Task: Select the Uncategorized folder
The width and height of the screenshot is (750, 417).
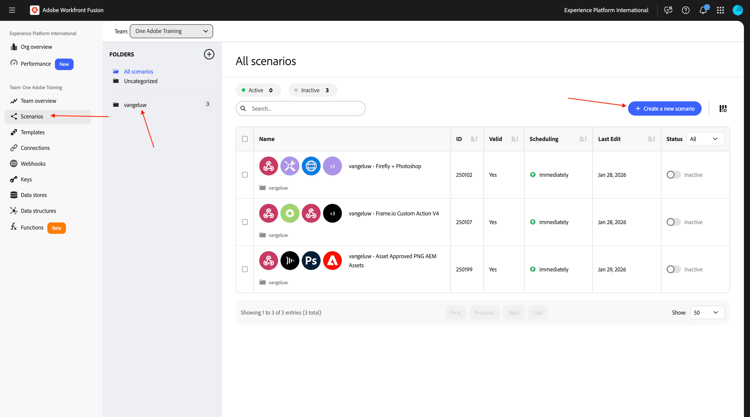Action: pyautogui.click(x=141, y=81)
